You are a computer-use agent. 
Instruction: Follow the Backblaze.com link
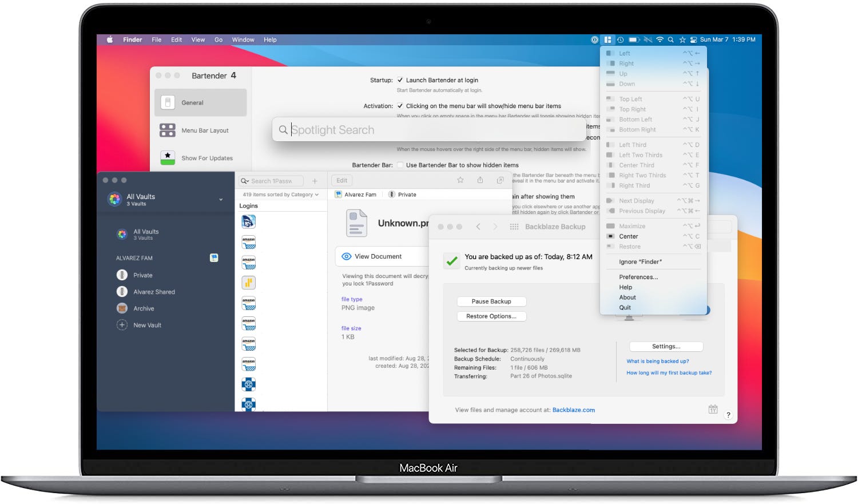[x=574, y=410]
